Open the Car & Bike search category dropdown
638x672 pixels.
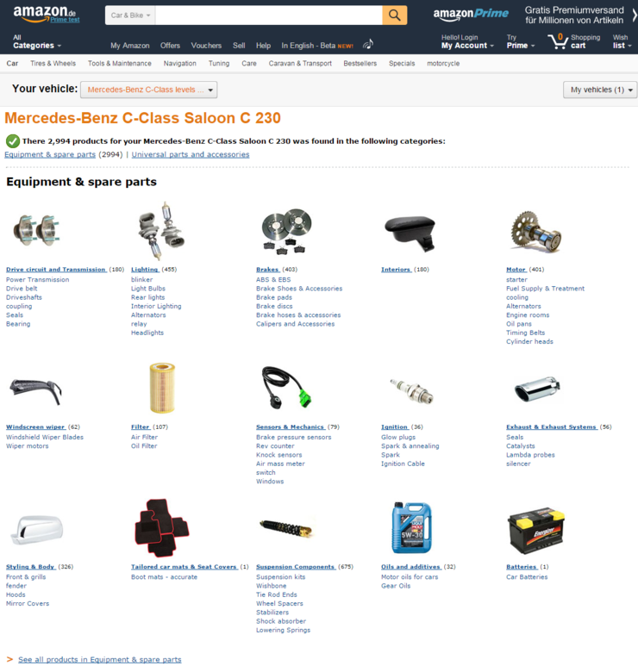(130, 16)
